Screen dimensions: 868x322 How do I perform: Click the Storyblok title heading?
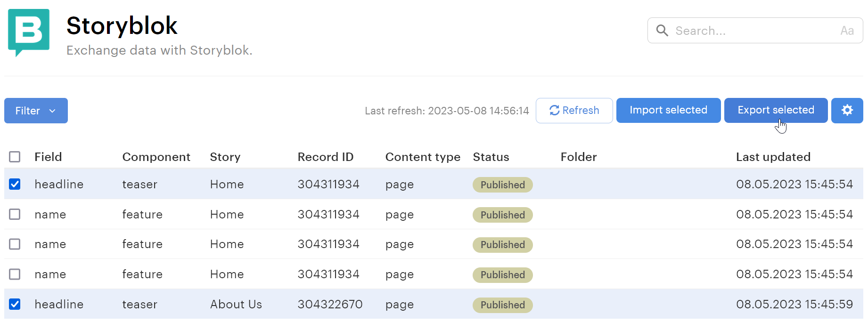click(x=122, y=25)
